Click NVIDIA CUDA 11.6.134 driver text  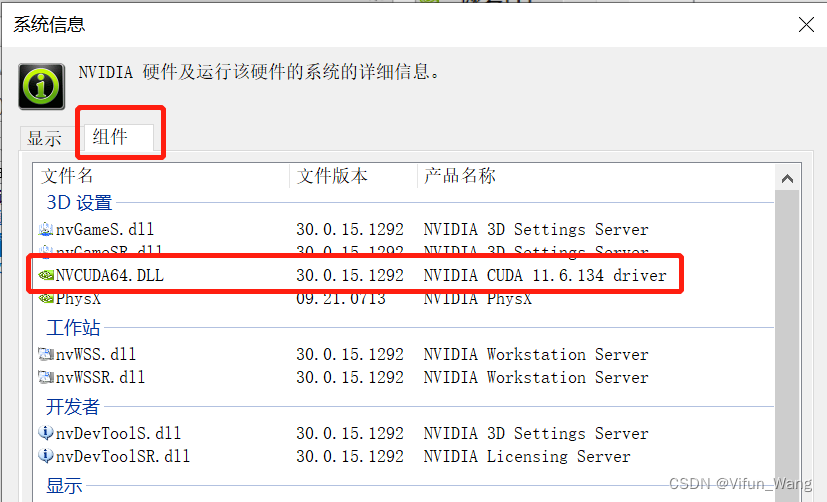[545, 275]
